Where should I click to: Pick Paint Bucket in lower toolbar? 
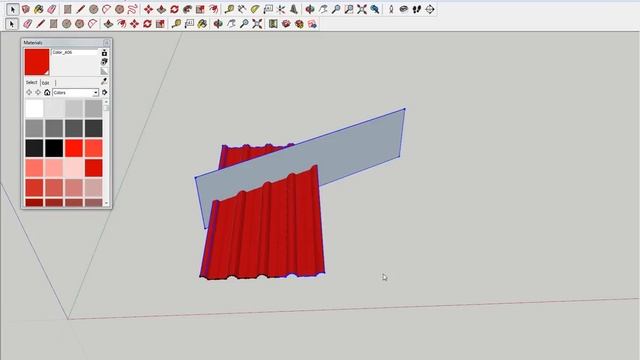(x=202, y=24)
